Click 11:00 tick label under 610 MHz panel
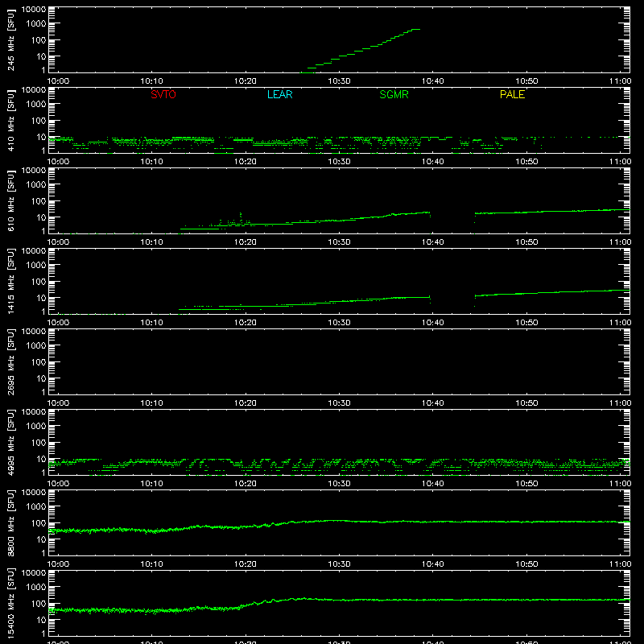This screenshot has height=644, width=644. [x=620, y=242]
